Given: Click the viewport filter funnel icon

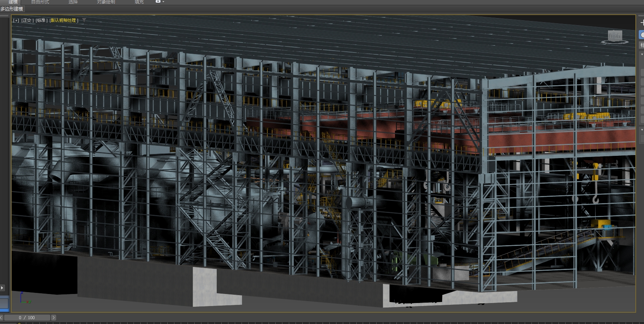Looking at the screenshot, I should (x=84, y=20).
